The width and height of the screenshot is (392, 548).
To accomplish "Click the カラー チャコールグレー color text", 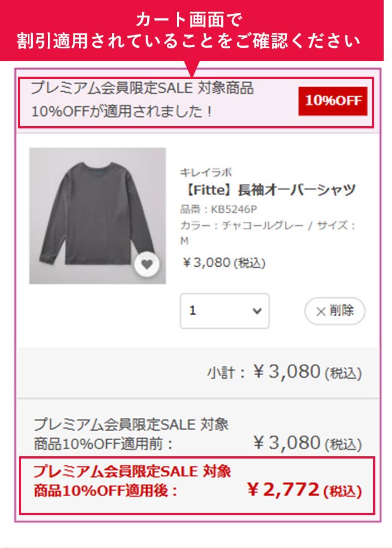I will tap(242, 225).
